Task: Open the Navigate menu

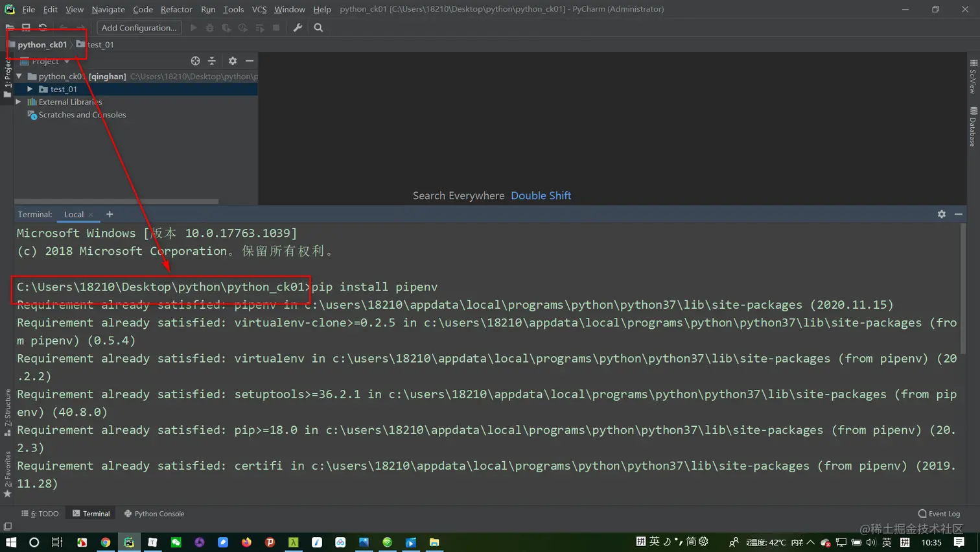Action: (108, 9)
